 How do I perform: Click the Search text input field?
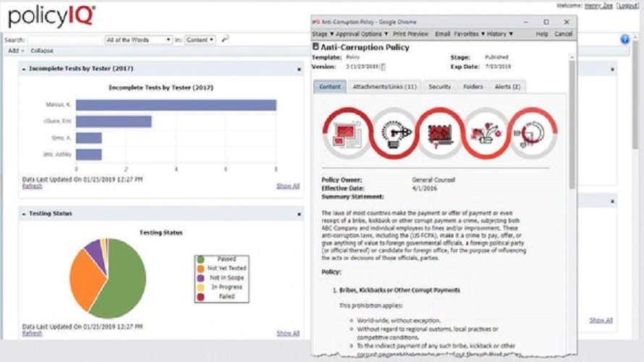click(64, 40)
